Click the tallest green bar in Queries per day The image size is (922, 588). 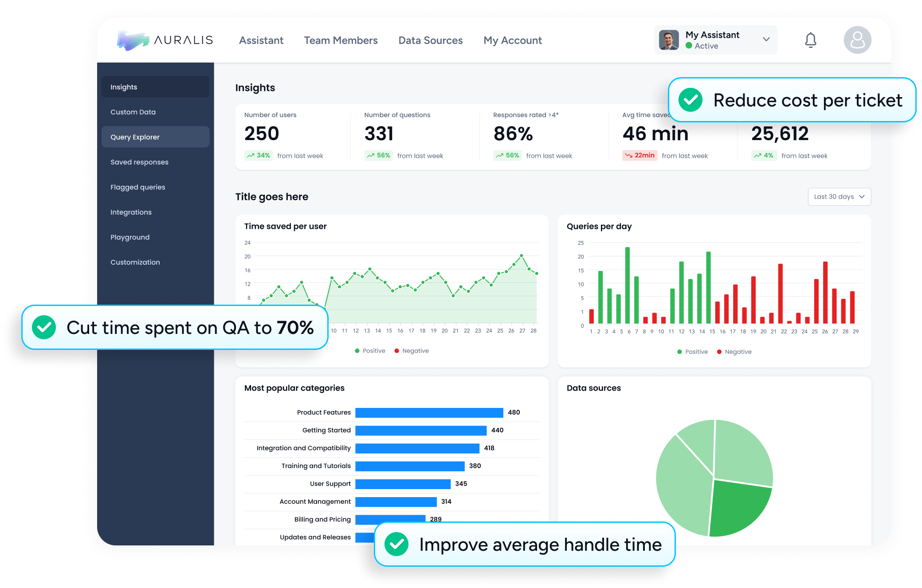point(628,285)
